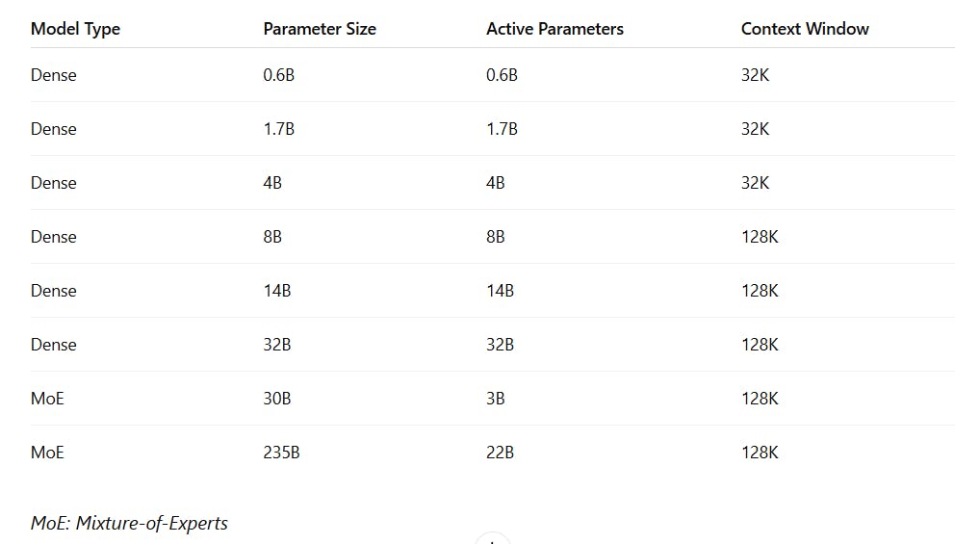980x544 pixels.
Task: Click the circular scroll-down arrow button
Action: pos(493,539)
